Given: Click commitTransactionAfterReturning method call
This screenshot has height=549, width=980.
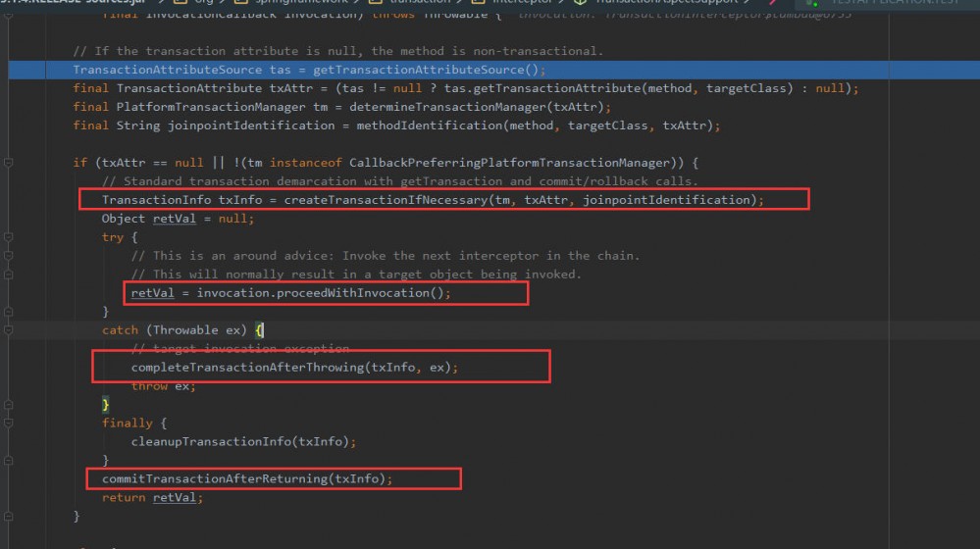Looking at the screenshot, I should tap(215, 479).
